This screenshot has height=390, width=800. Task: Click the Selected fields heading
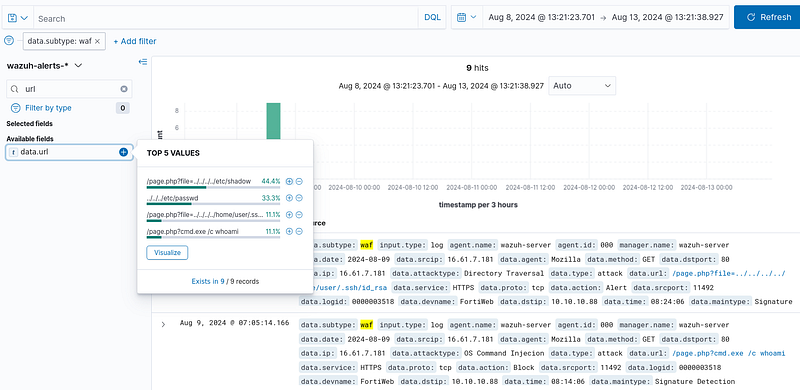click(x=30, y=124)
